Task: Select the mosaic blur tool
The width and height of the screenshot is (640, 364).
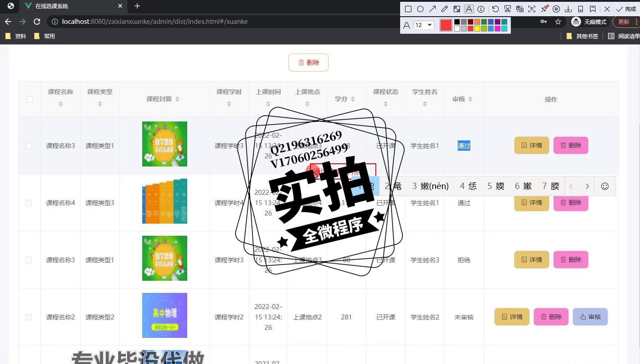Action: 457,9
